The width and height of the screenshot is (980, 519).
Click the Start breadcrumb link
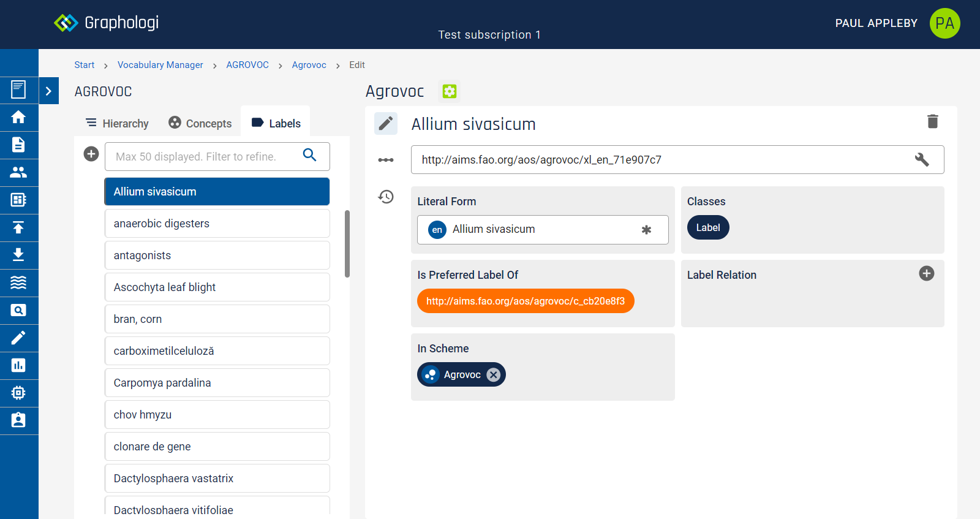coord(85,65)
